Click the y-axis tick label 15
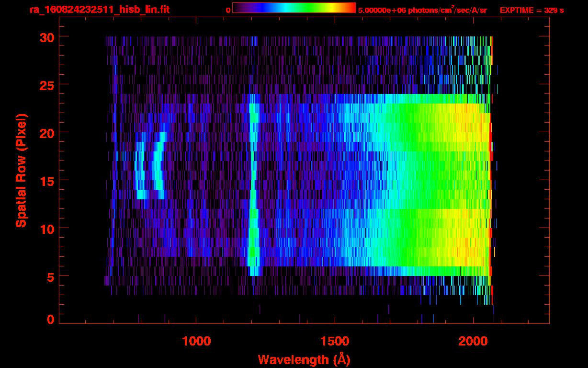This screenshot has height=368, width=588. point(47,181)
